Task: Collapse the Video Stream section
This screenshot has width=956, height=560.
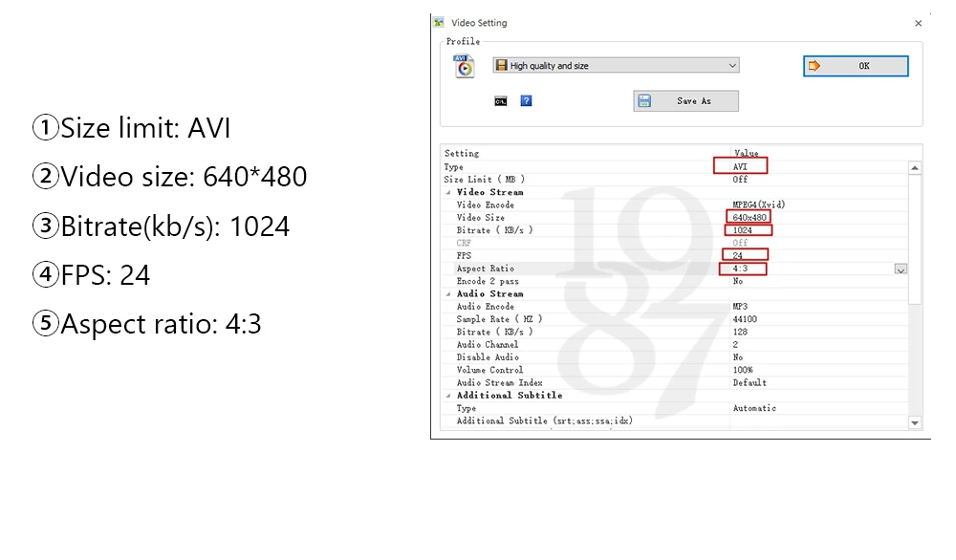Action: [x=448, y=192]
